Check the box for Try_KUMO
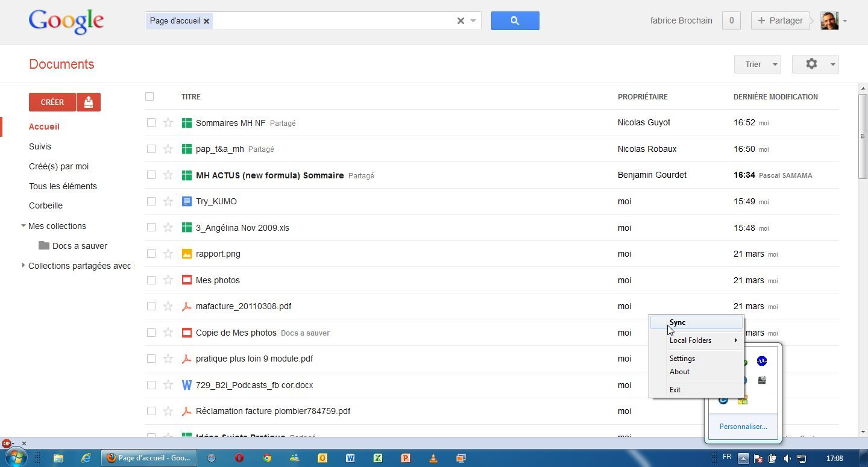 pyautogui.click(x=151, y=201)
